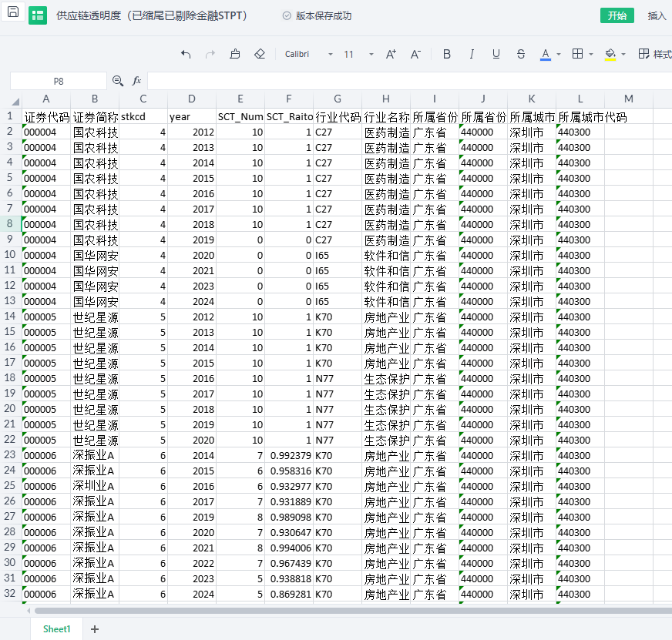This screenshot has width=672, height=640.
Task: Add a new sheet with plus button
Action: click(x=95, y=629)
